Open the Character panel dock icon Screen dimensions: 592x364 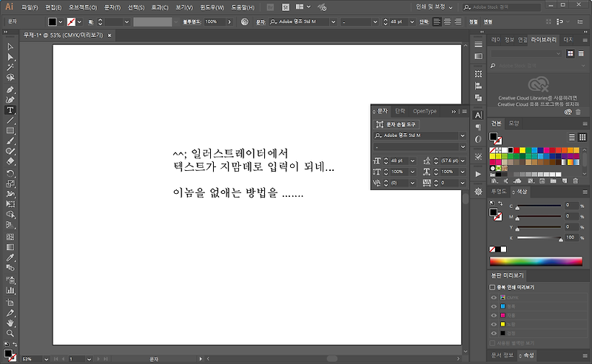(x=478, y=115)
